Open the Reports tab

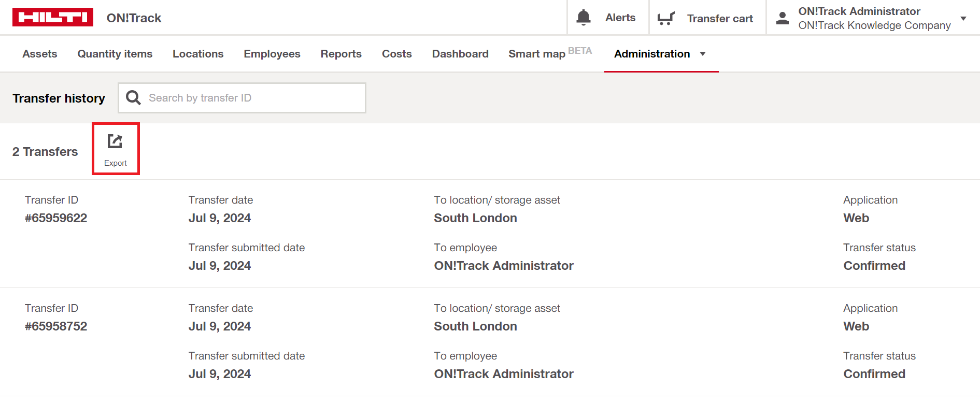(x=341, y=54)
